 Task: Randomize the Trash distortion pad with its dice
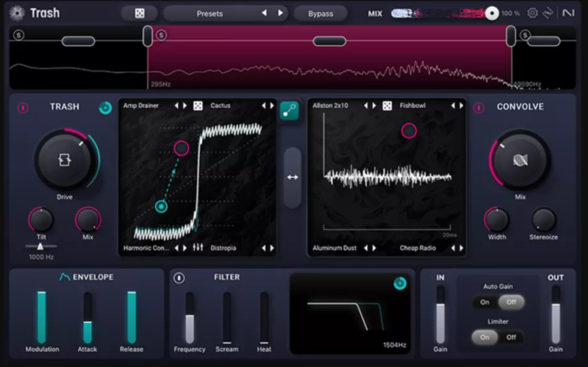(198, 106)
